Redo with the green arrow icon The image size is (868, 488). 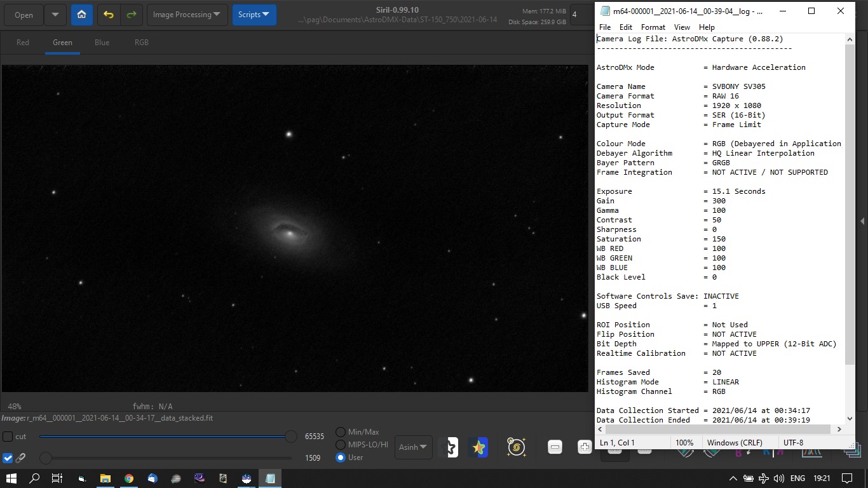pyautogui.click(x=131, y=15)
